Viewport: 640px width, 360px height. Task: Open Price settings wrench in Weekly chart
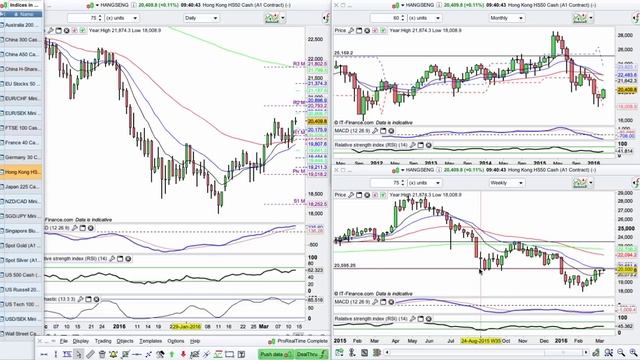(x=351, y=195)
